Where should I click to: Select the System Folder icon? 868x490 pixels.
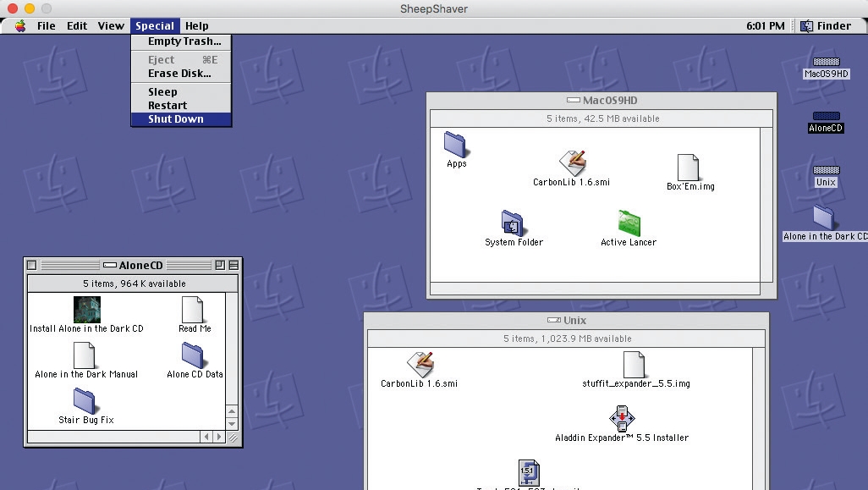pos(513,223)
